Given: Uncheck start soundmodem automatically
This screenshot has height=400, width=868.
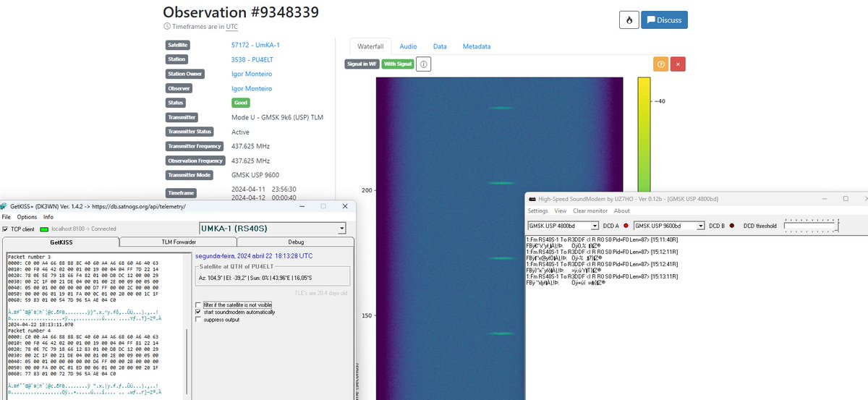Looking at the screenshot, I should 198,312.
